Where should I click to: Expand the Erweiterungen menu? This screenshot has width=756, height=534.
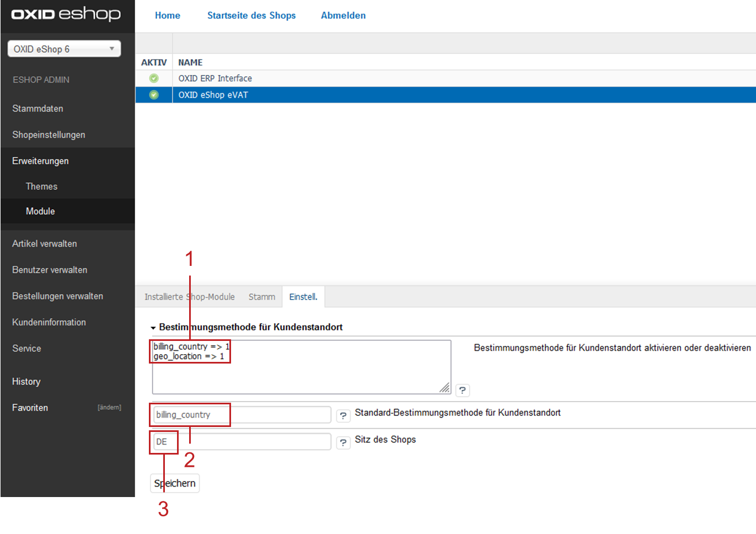click(41, 161)
